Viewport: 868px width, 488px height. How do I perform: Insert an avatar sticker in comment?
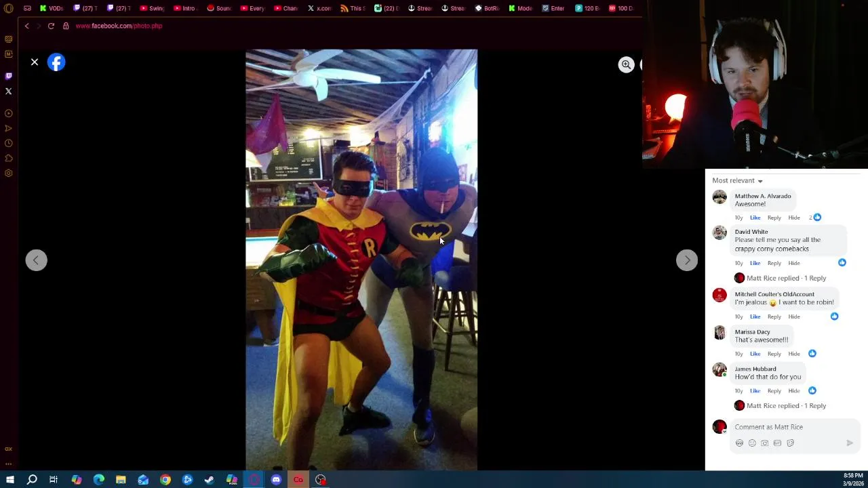pyautogui.click(x=739, y=443)
